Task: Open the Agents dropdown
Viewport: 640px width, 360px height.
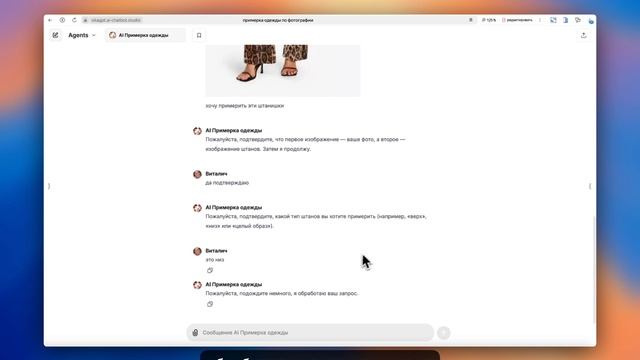Action: coord(82,35)
